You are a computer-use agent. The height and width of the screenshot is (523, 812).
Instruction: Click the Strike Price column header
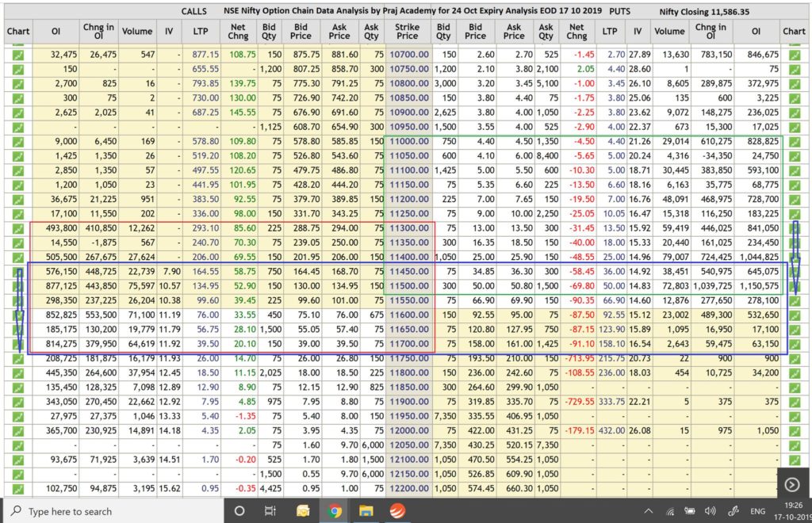click(x=408, y=31)
